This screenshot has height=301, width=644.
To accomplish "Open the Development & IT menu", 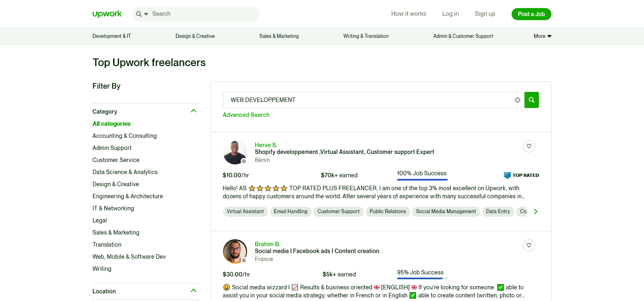I will point(111,36).
